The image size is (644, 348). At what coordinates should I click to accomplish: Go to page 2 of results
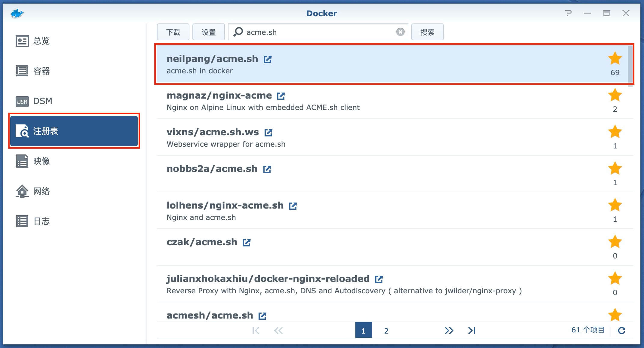[386, 331]
